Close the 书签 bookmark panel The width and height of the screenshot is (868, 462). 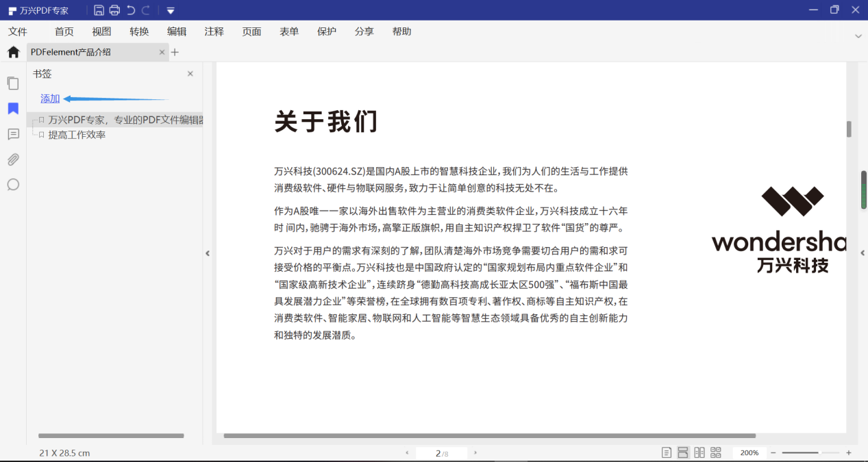pyautogui.click(x=190, y=74)
